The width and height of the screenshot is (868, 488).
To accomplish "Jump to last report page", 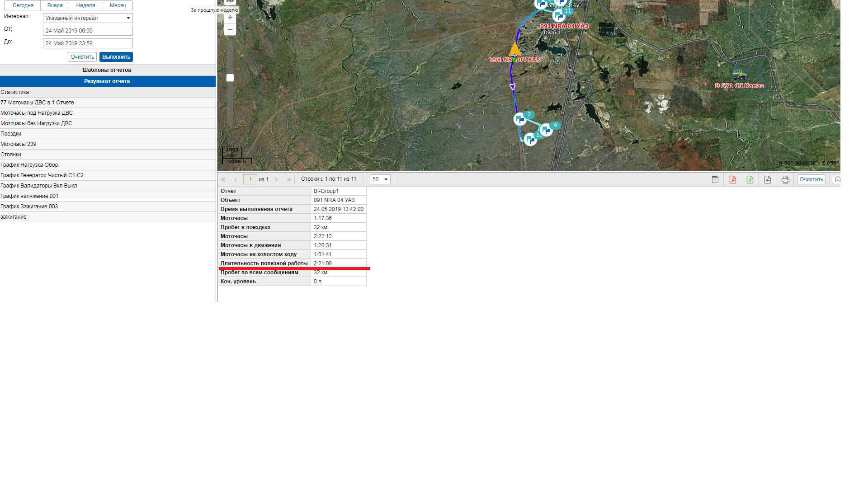I will coord(289,180).
